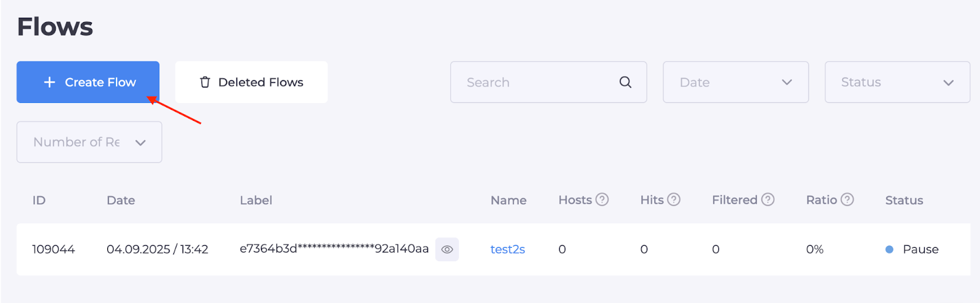This screenshot has height=303, width=980.
Task: Expand the Date filter dropdown
Action: click(736, 82)
